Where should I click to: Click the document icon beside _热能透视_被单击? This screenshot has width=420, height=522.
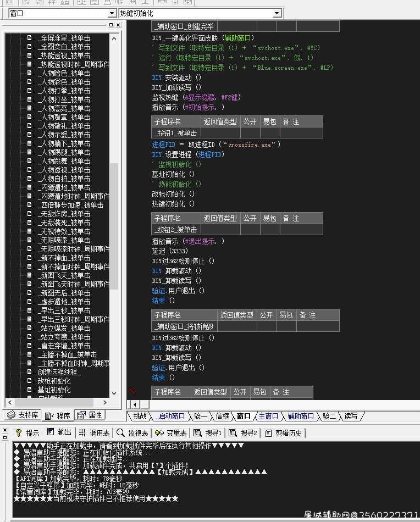point(30,55)
